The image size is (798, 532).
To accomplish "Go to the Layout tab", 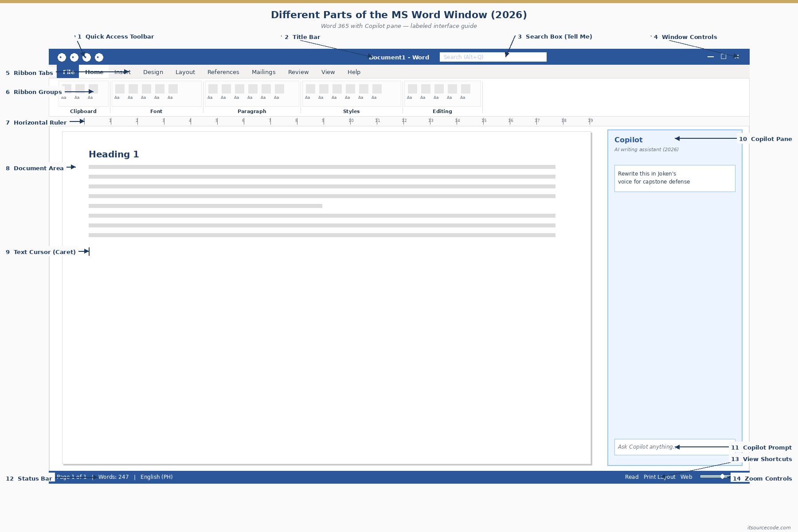I will tap(185, 72).
